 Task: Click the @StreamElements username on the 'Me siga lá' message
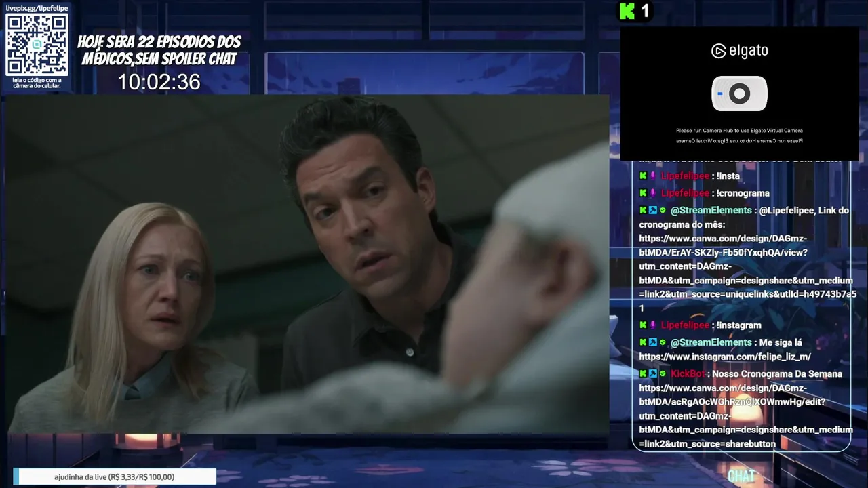[711, 342]
